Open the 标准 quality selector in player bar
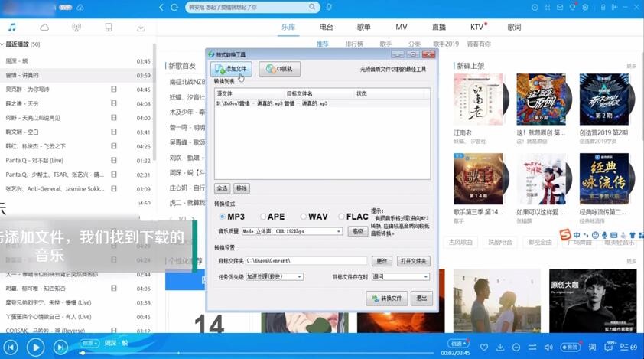 pos(89,343)
